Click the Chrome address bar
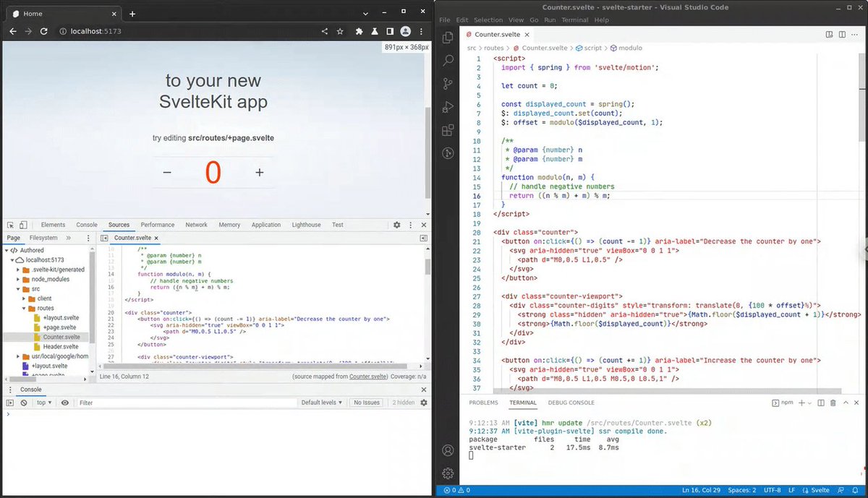868x498 pixels. coord(188,31)
